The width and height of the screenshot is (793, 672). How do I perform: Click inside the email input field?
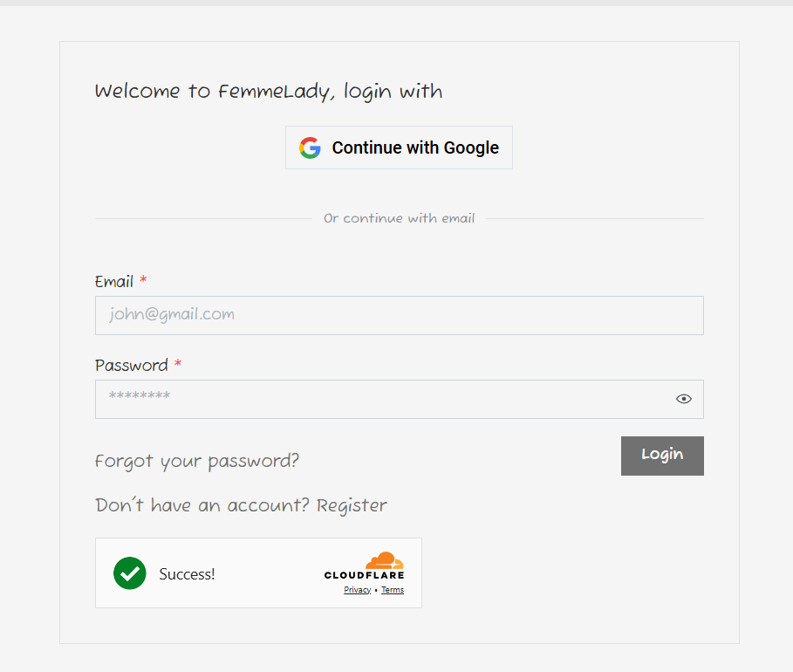coord(399,315)
